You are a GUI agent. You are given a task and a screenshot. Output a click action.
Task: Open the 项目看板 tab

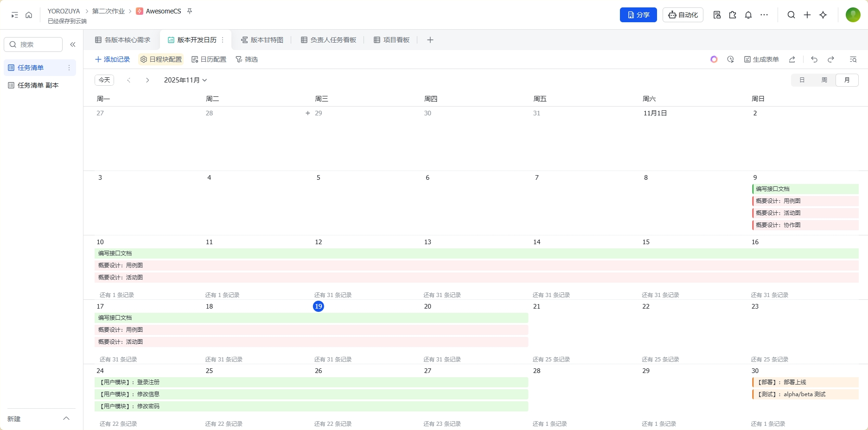[x=392, y=40]
